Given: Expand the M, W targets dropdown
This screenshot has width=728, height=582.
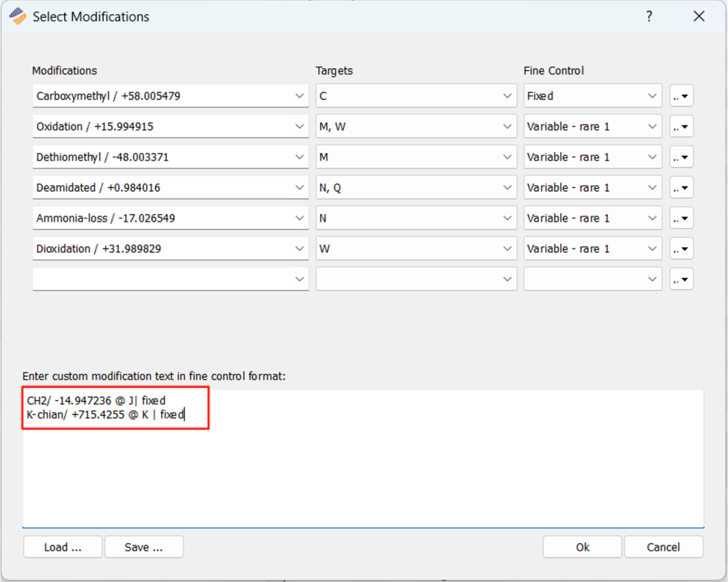Looking at the screenshot, I should tap(508, 127).
